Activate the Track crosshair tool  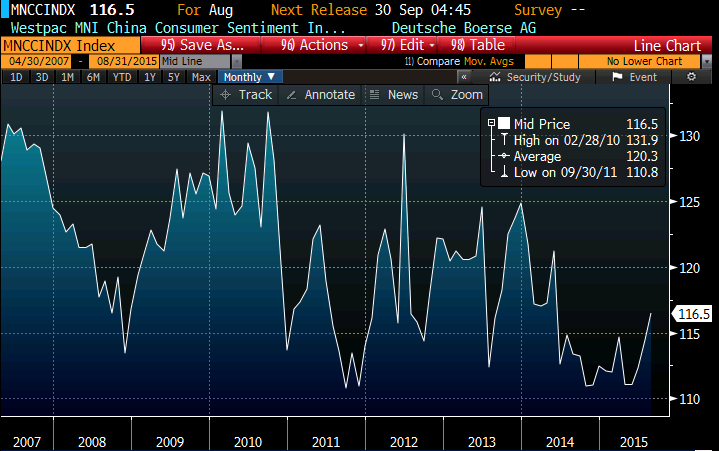[246, 94]
